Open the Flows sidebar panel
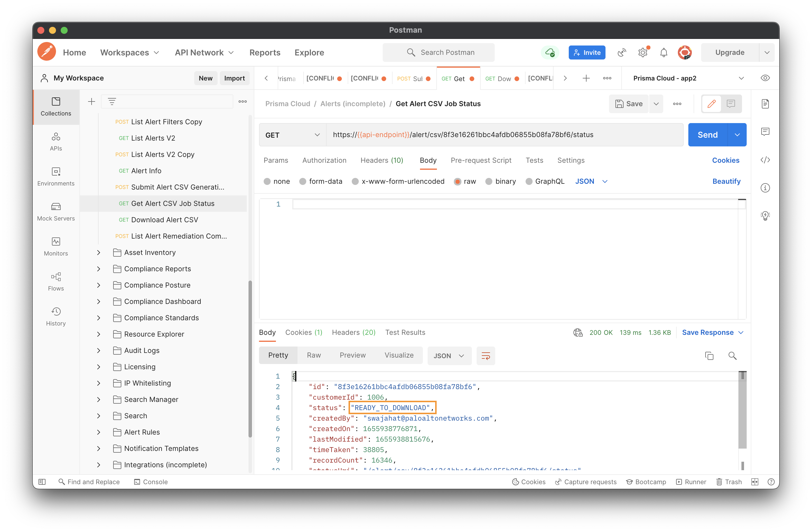The image size is (812, 532). [x=56, y=281]
